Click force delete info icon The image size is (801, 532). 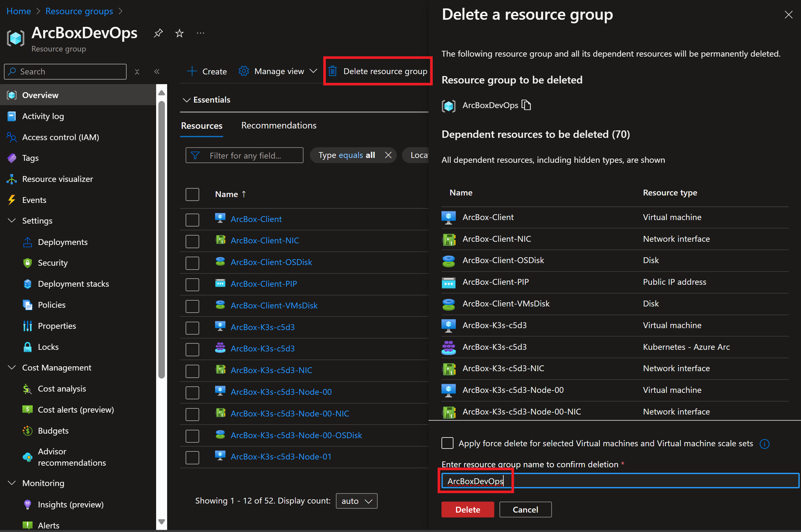[x=764, y=444]
